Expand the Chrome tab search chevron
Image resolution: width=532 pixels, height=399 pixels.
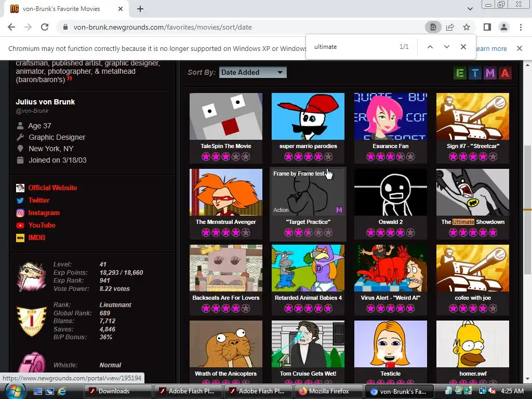(470, 9)
